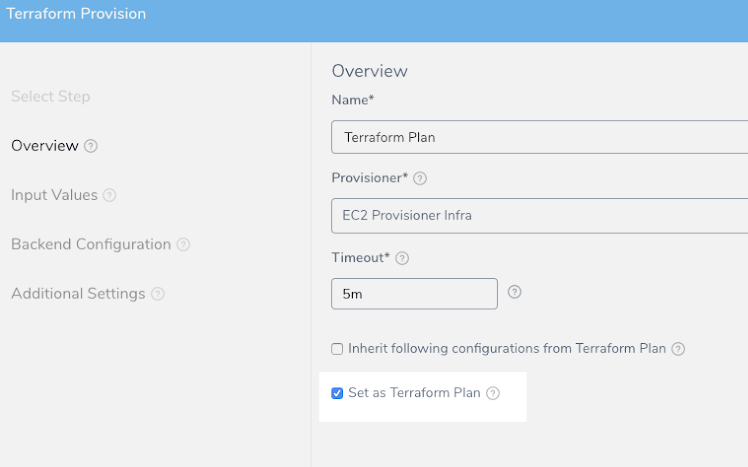Viewport: 748px width, 467px height.
Task: Show help for Set as Terraform Plan
Action: click(493, 393)
